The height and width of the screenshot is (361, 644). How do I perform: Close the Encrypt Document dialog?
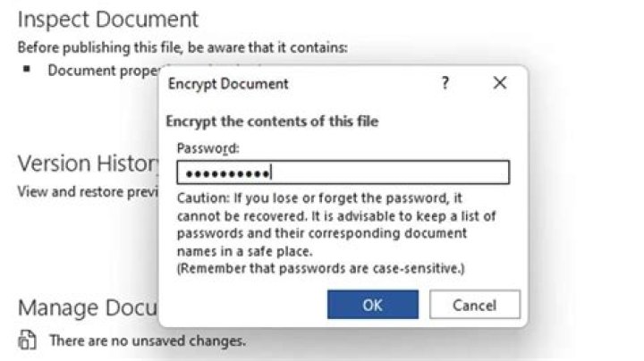coord(499,83)
